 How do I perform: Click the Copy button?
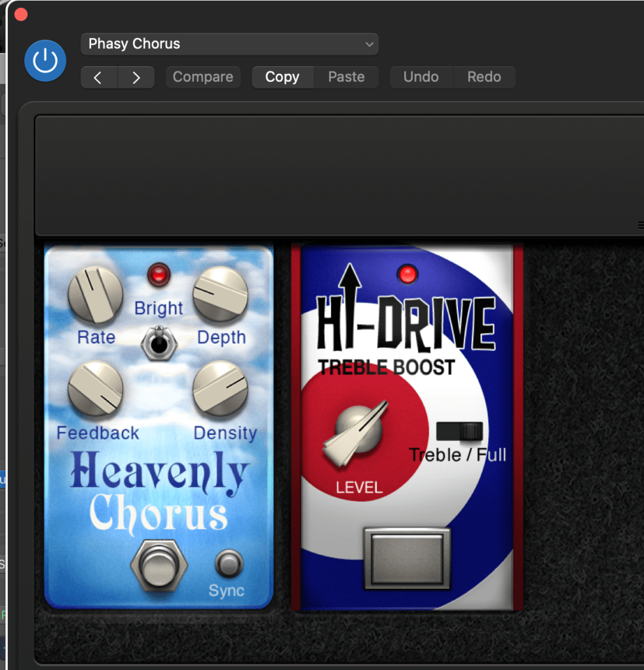click(x=282, y=77)
